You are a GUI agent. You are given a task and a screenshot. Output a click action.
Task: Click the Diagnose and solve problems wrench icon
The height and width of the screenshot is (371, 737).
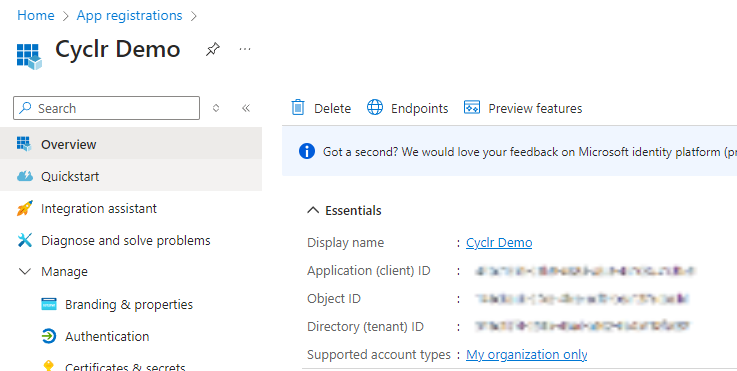24,240
